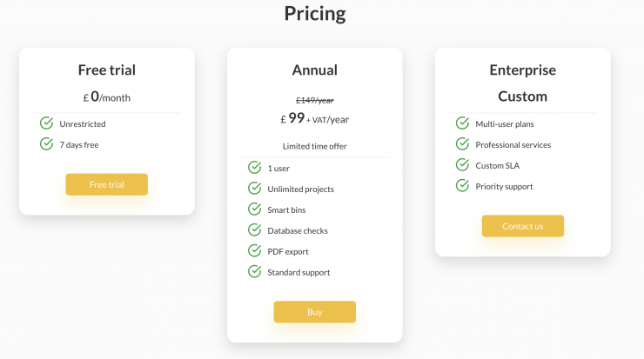The image size is (644, 359).
Task: Click the checkmark icon beside Custom SLA
Action: pos(463,165)
